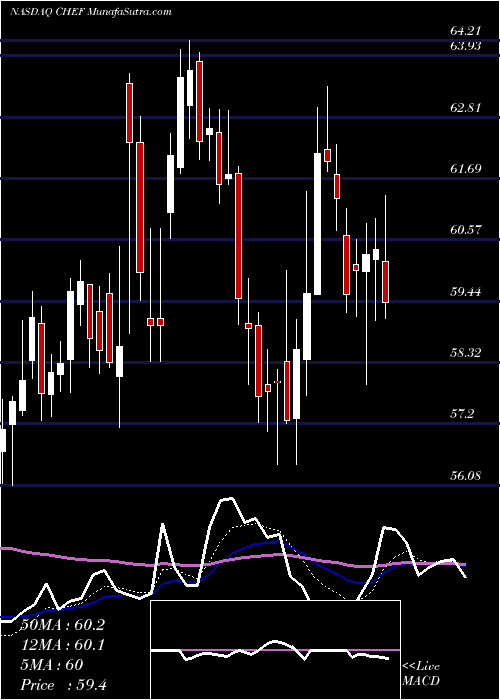Click the <<Live MACD label
Viewport: 500px width, 700px height.
tap(421, 673)
